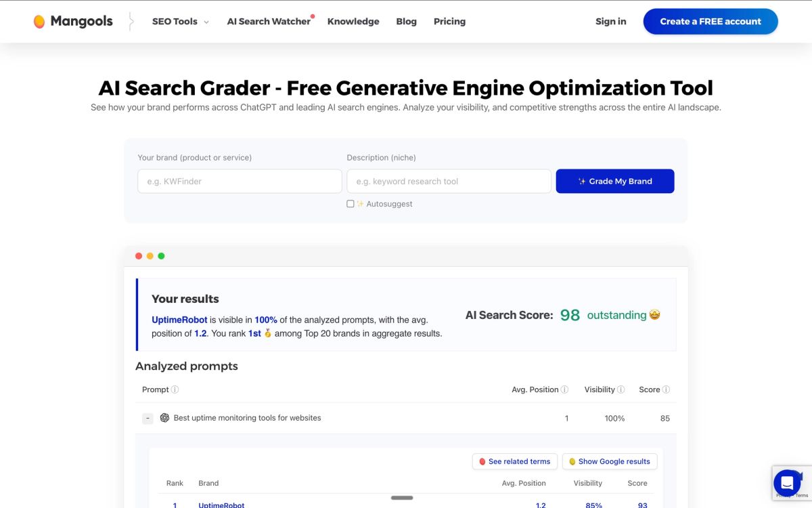The height and width of the screenshot is (508, 812).
Task: Focus the Description niche input field
Action: (x=449, y=182)
